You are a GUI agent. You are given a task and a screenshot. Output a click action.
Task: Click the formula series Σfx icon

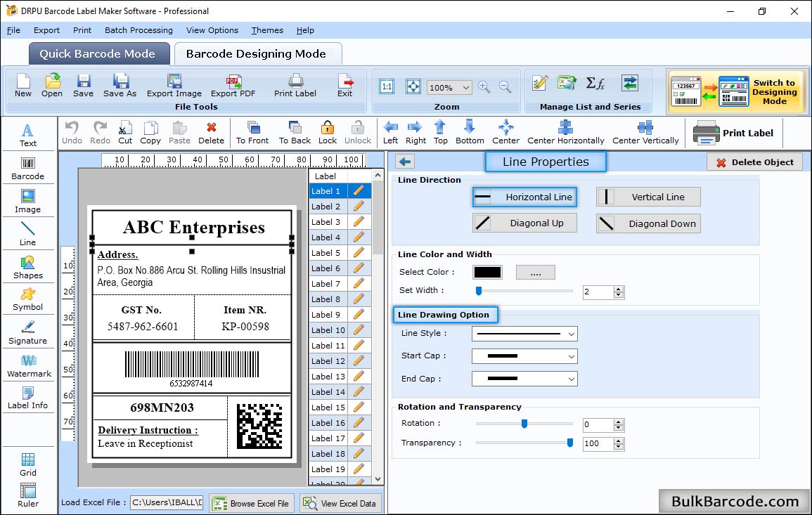point(595,83)
